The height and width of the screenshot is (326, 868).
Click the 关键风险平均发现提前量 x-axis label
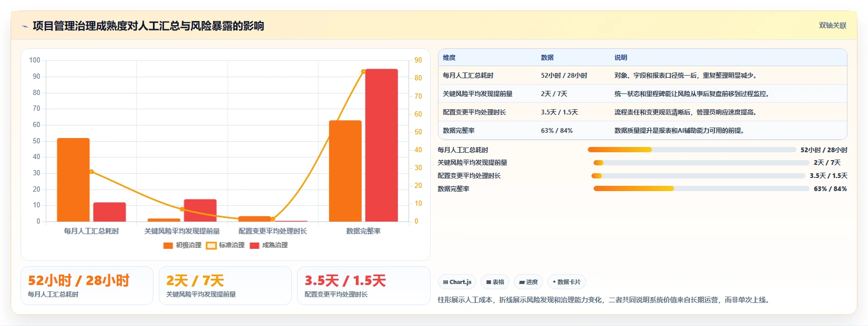pos(182,231)
